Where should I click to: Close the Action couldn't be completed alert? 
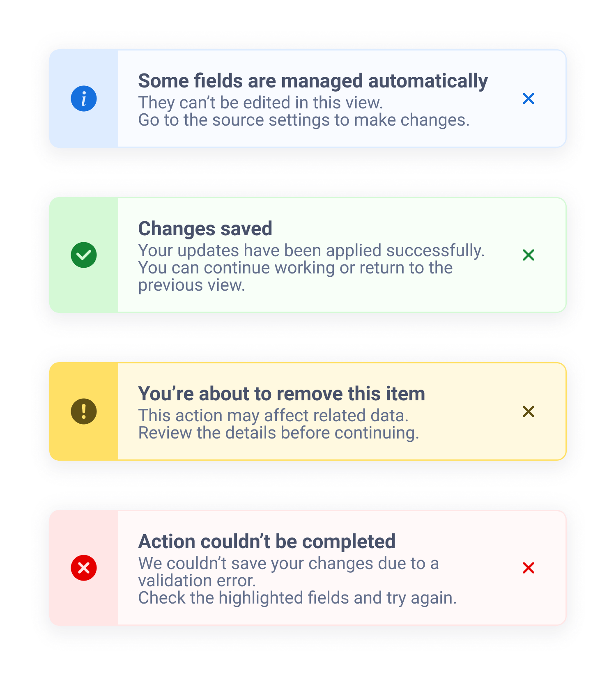(x=528, y=568)
